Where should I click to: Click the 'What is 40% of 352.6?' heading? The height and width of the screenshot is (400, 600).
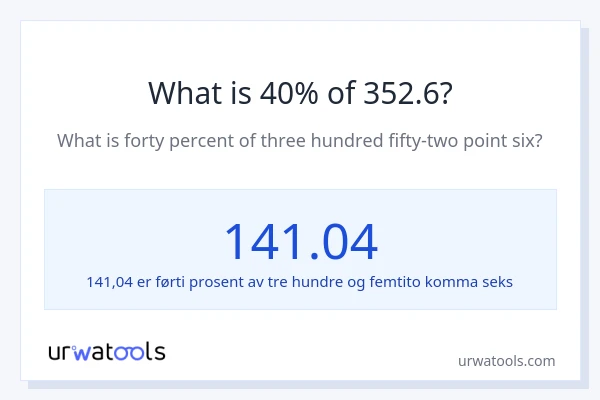coord(300,93)
